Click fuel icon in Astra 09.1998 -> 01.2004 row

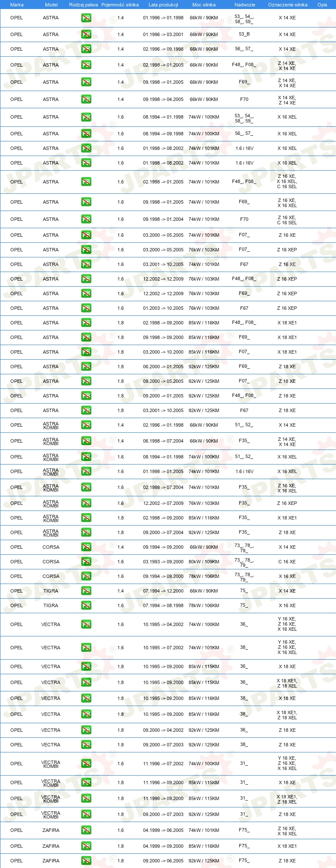tap(86, 219)
